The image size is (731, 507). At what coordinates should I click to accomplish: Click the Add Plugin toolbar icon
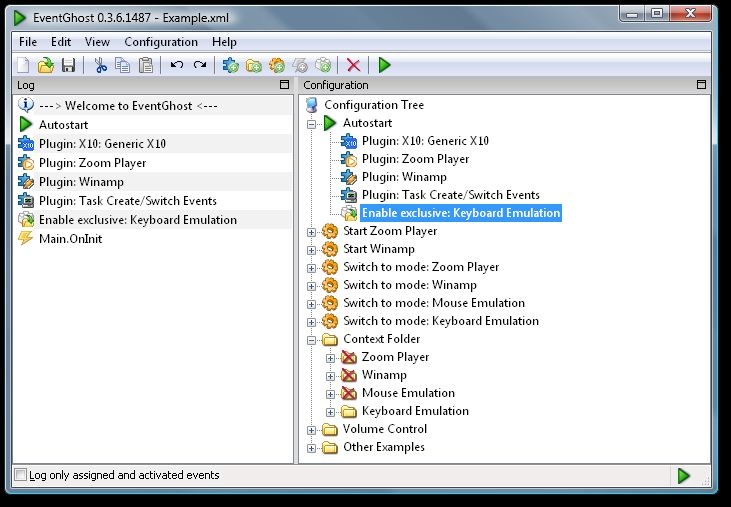tap(231, 65)
